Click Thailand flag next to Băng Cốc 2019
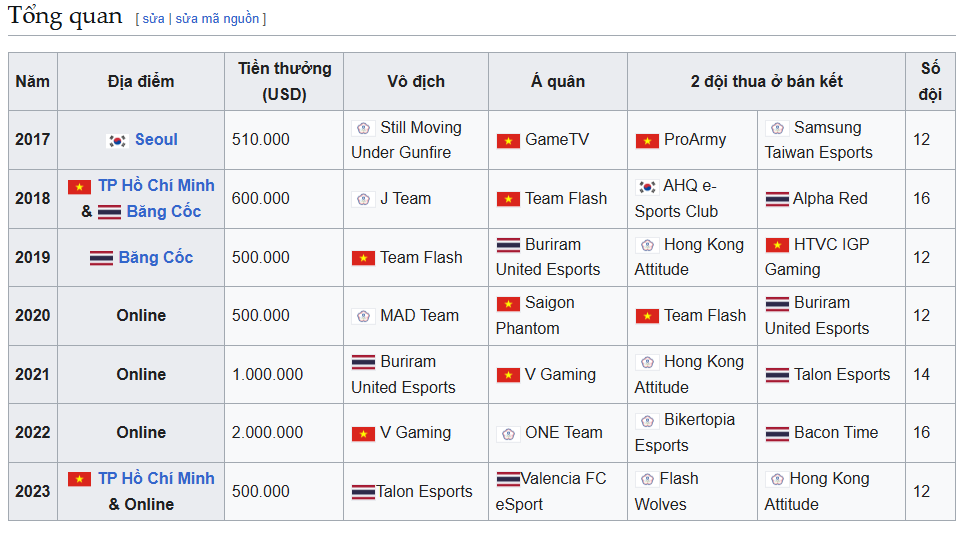 (101, 258)
